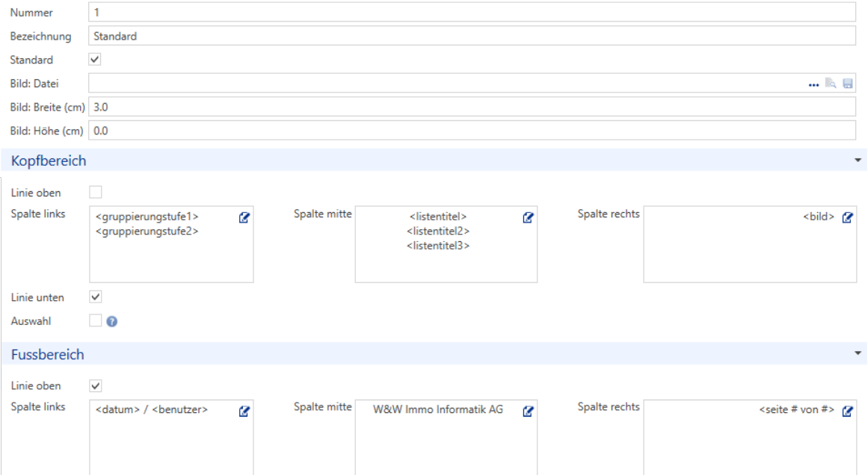Collapse the Fussbereich section arrow
The height and width of the screenshot is (475, 868).
pyautogui.click(x=858, y=353)
